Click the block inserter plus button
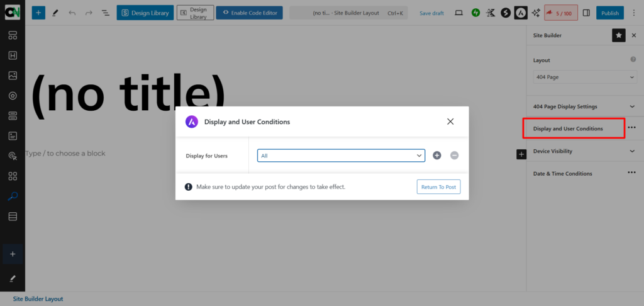The height and width of the screenshot is (306, 644). tap(38, 13)
